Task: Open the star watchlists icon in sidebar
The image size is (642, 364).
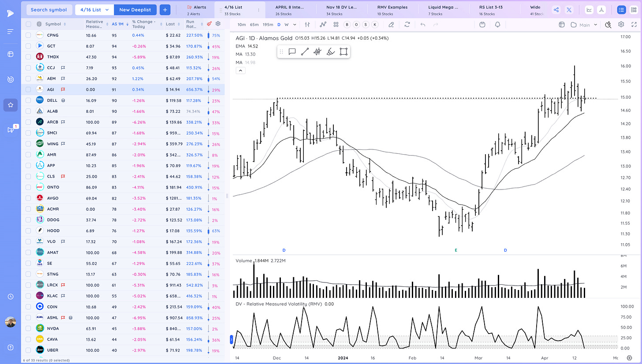Action: coord(10,105)
